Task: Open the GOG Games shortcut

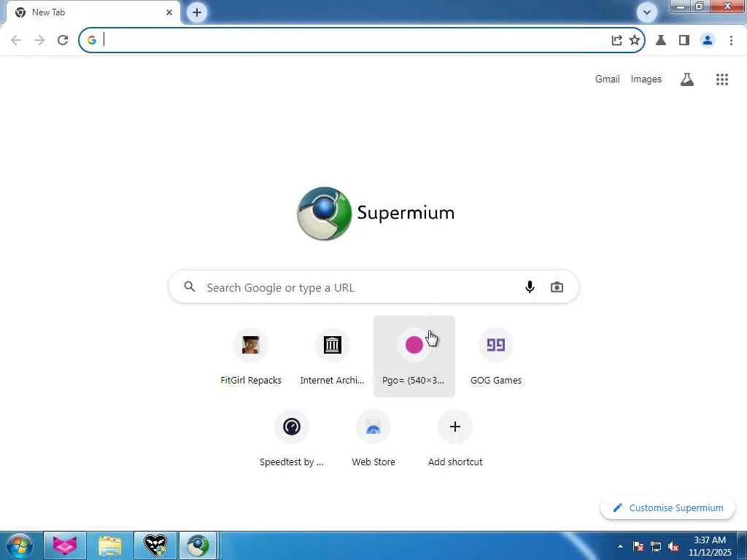Action: (x=496, y=356)
